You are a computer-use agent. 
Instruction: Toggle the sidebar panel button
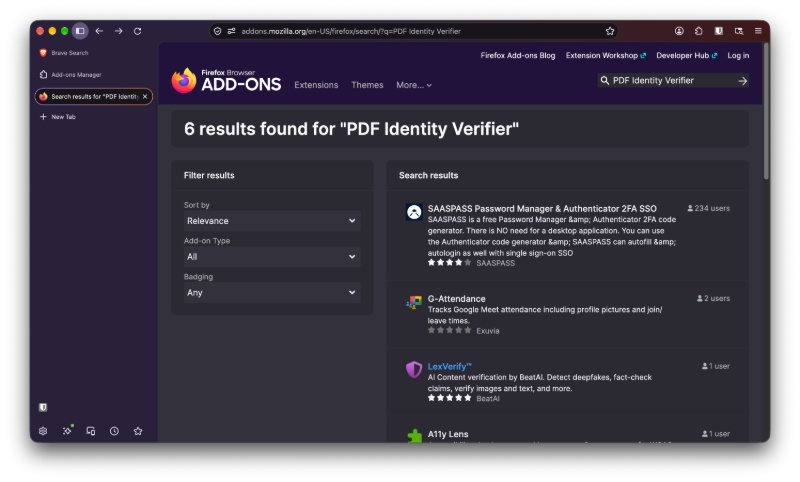[80, 31]
